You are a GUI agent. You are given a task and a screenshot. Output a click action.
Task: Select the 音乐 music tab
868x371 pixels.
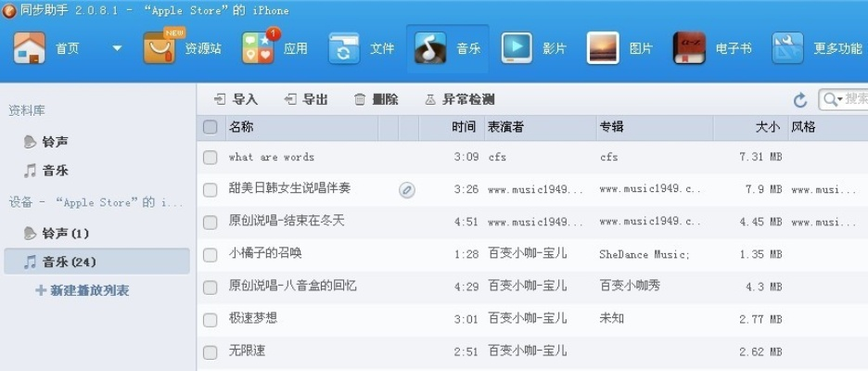click(447, 49)
